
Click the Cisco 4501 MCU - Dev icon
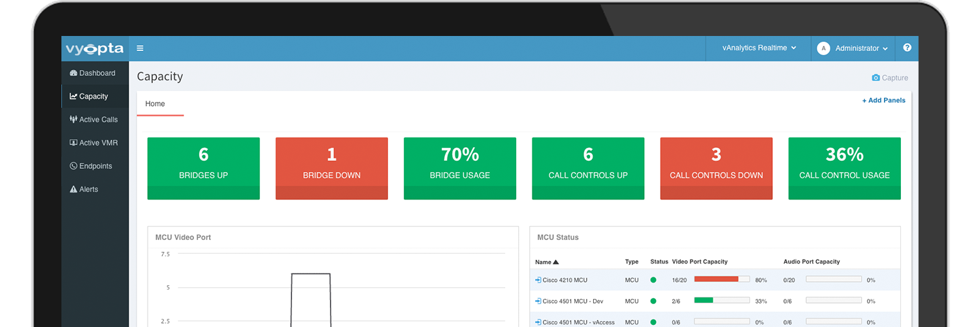click(x=538, y=301)
